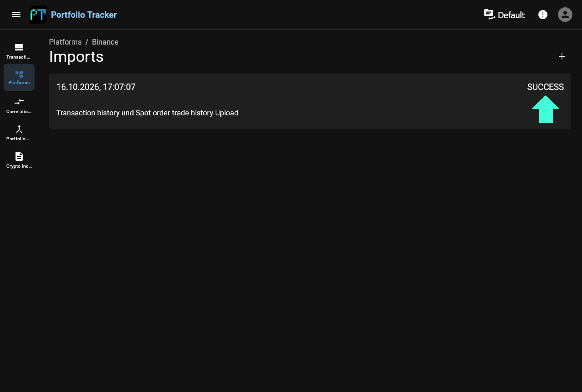The width and height of the screenshot is (582, 392).
Task: Open the 16.10.2026 import entry
Action: [310, 102]
